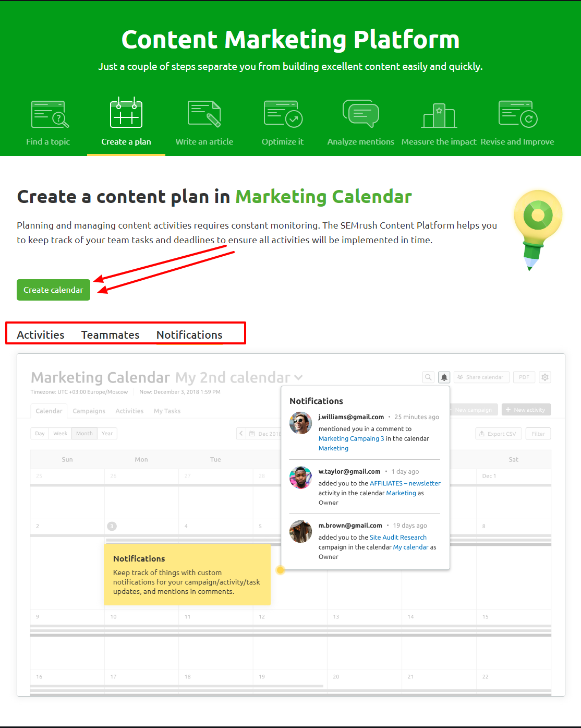This screenshot has width=581, height=728.
Task: Open the Campaigns tab
Action: point(89,411)
